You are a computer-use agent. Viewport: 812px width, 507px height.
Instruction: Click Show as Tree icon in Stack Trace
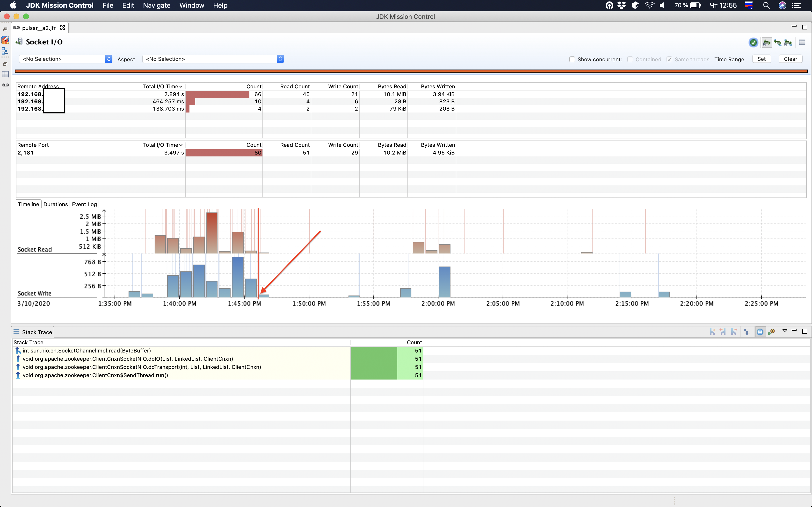(747, 332)
